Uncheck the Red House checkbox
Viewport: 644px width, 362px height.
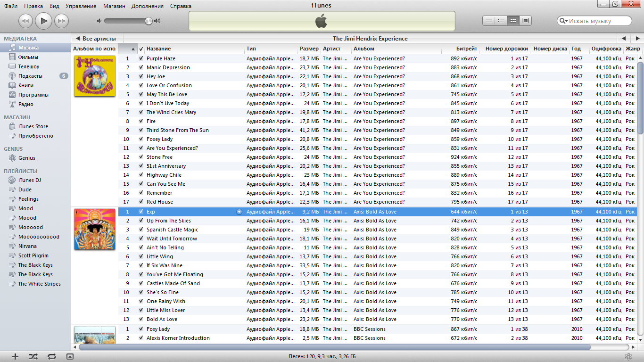point(141,202)
